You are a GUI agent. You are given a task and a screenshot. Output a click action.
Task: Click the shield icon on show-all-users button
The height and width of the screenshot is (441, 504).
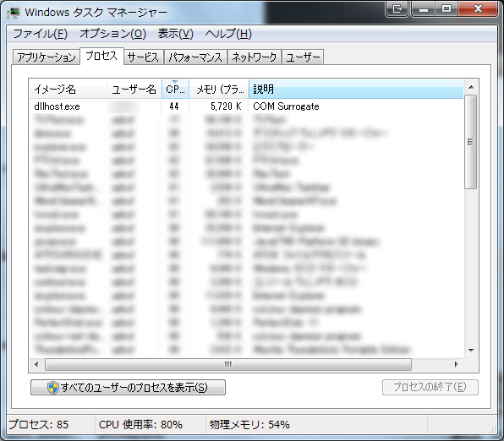click(52, 388)
